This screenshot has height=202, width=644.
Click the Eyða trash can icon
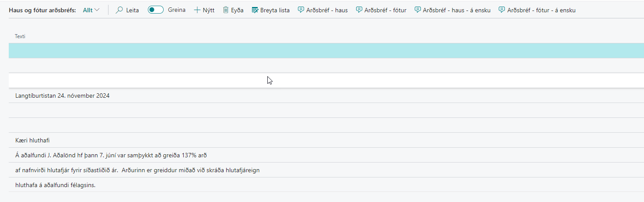[x=226, y=10]
